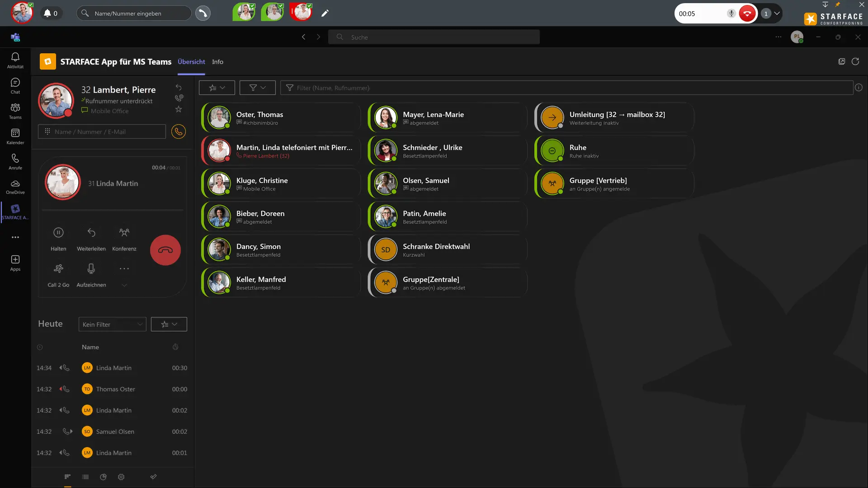Open the Kein Filter dropdown

click(x=112, y=324)
